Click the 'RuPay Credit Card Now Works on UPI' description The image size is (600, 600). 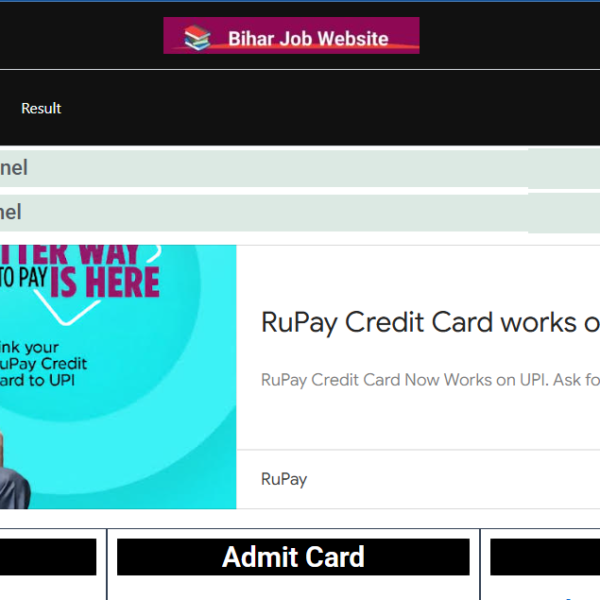(430, 380)
